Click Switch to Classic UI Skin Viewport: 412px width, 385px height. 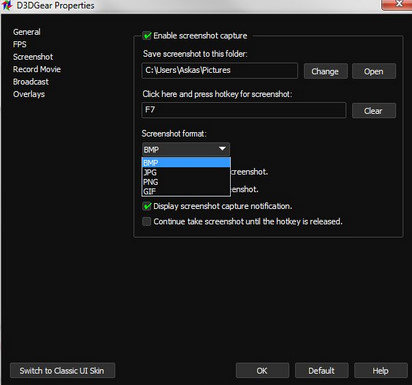pos(62,371)
